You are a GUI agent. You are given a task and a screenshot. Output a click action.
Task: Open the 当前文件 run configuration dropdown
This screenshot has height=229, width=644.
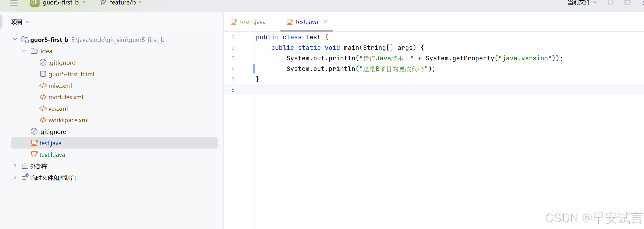coord(582,3)
